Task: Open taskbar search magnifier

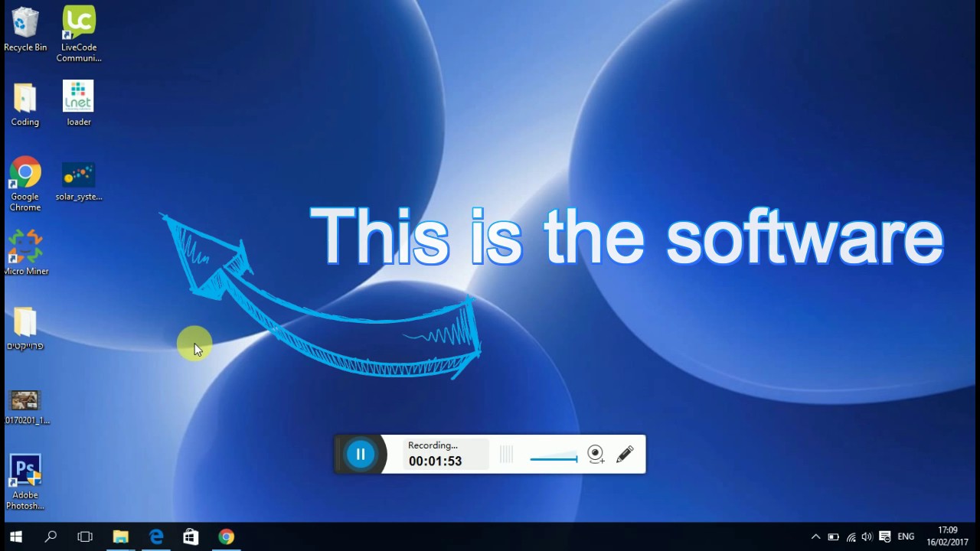Action: (51, 536)
